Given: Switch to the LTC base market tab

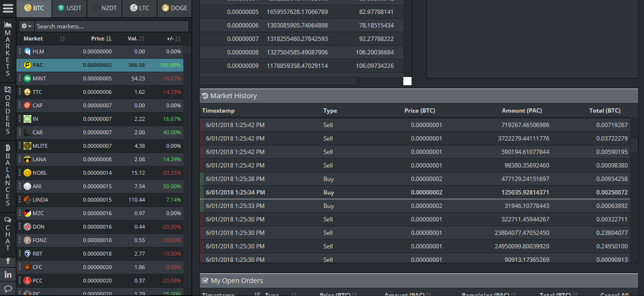Looking at the screenshot, I should pyautogui.click(x=140, y=8).
